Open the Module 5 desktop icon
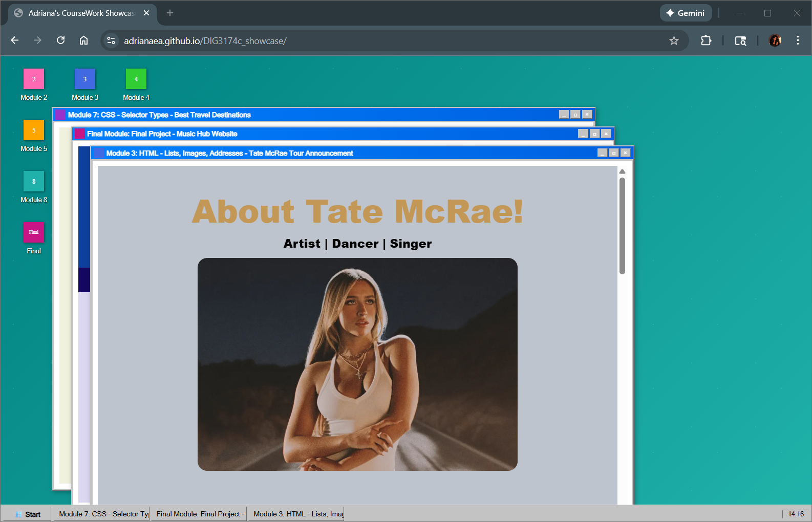The height and width of the screenshot is (522, 812). [x=34, y=130]
